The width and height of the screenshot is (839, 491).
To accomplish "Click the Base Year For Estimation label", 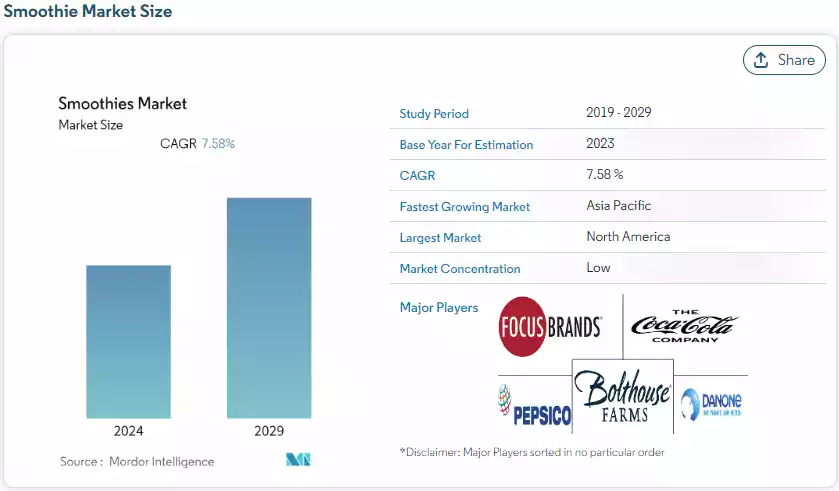I will pyautogui.click(x=466, y=145).
